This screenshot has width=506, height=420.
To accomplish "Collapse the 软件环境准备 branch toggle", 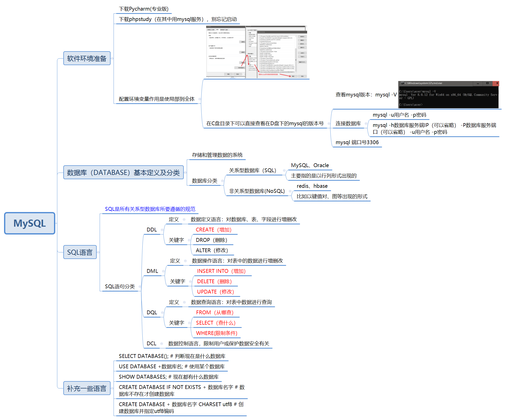I will pyautogui.click(x=112, y=58).
